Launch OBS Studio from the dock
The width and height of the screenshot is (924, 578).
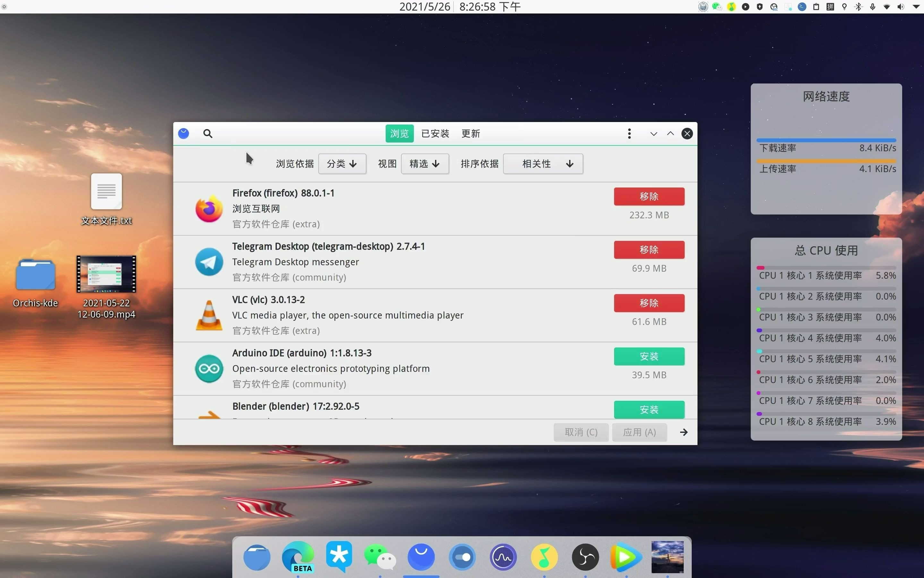coord(585,557)
